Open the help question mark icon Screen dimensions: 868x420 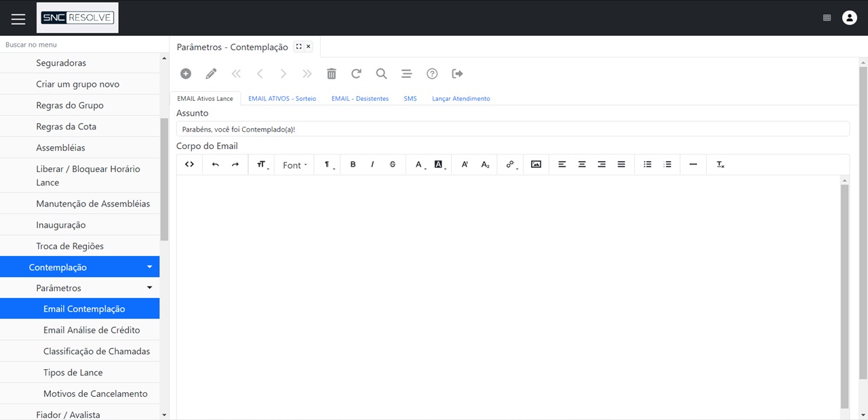point(432,74)
